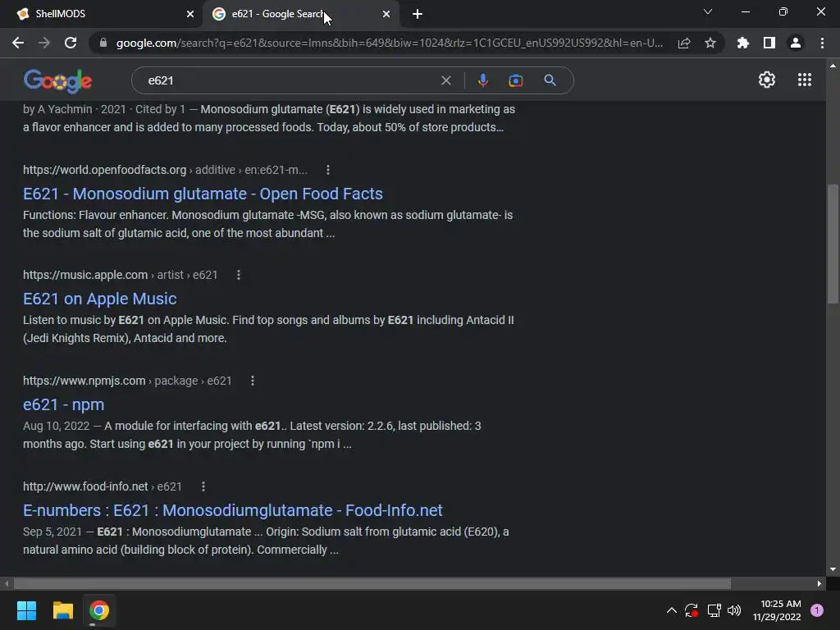This screenshot has height=630, width=840.
Task: Click the horizontal scrollbar thumb
Action: pyautogui.click(x=372, y=583)
